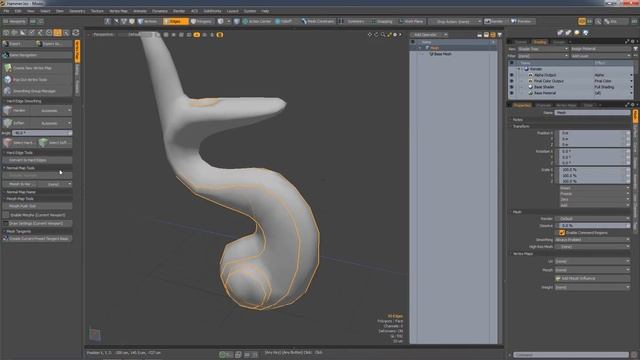Open the Action Center toolbar menu
The width and height of the screenshot is (640, 360).
tap(257, 21)
